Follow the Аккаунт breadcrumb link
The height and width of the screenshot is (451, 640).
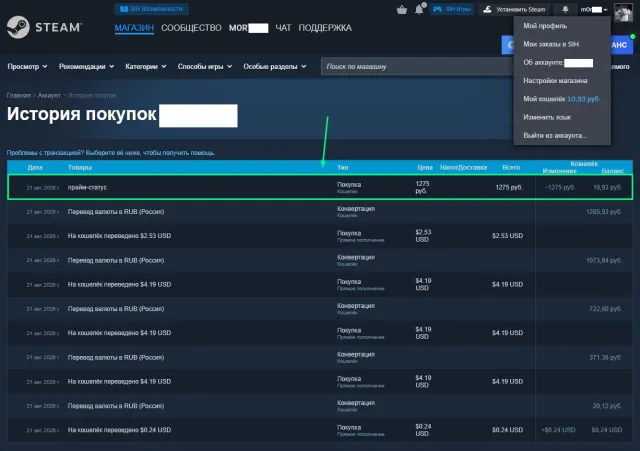[49, 95]
